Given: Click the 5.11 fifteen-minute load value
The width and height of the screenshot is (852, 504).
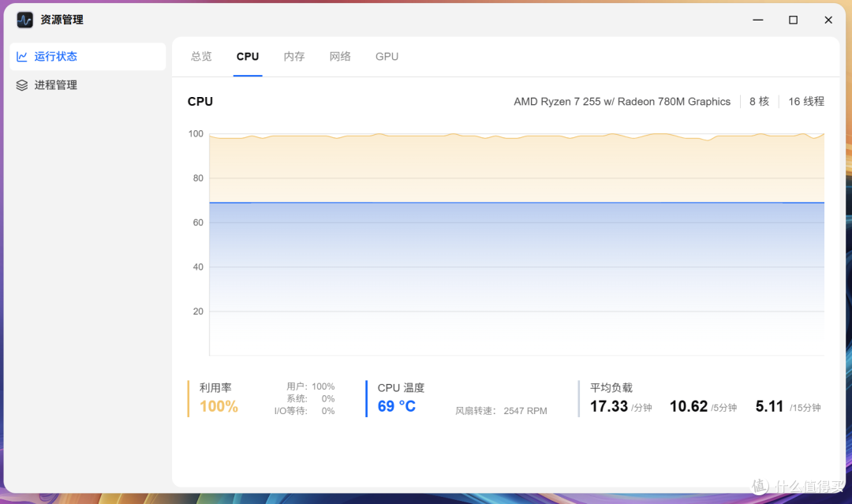Looking at the screenshot, I should (x=769, y=406).
